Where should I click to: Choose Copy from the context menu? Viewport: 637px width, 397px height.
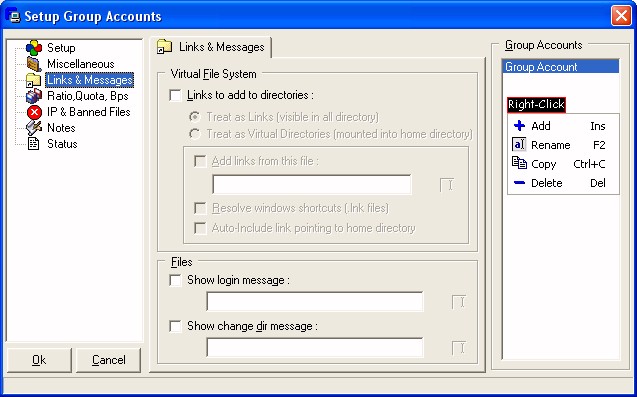click(563, 164)
